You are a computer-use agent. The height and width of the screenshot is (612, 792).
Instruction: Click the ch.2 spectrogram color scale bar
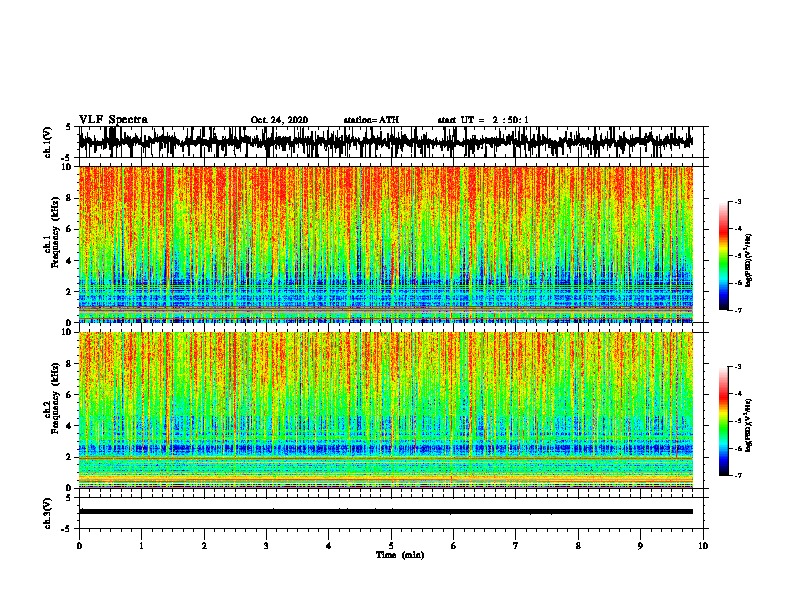724,421
